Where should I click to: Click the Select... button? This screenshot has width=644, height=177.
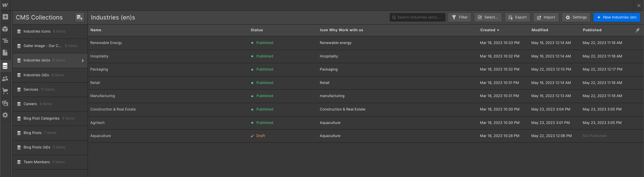point(488,17)
